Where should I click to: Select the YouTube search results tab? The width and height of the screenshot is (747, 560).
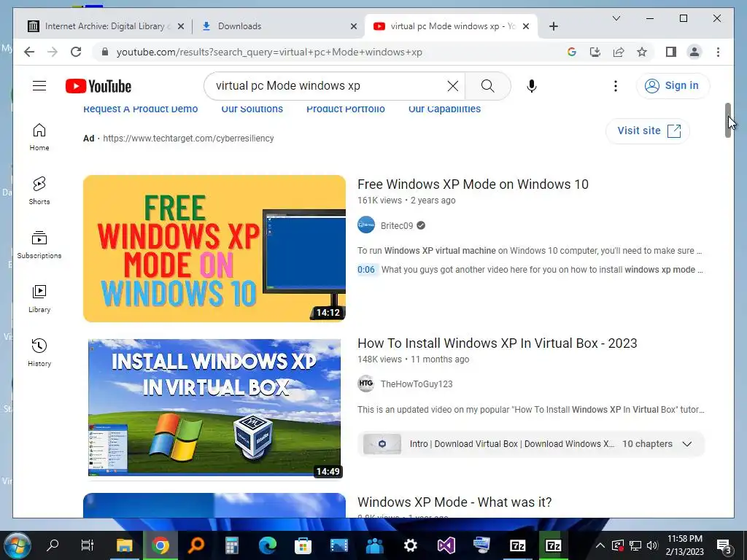point(450,26)
